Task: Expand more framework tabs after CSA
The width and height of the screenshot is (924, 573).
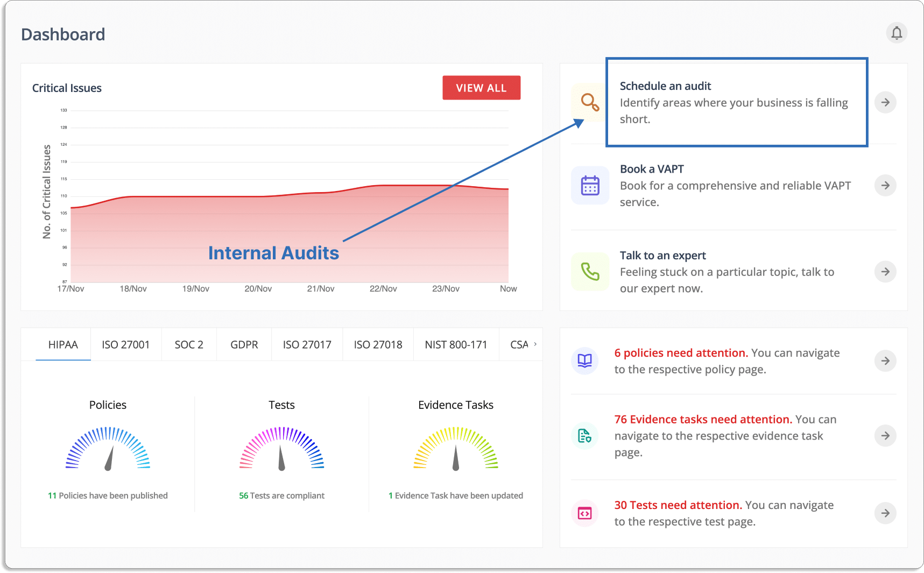Action: [x=535, y=344]
